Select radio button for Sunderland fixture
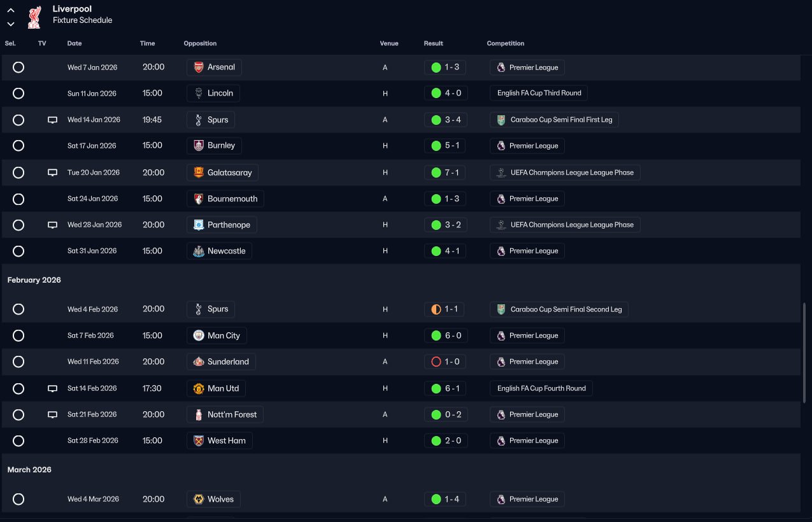 [18, 362]
